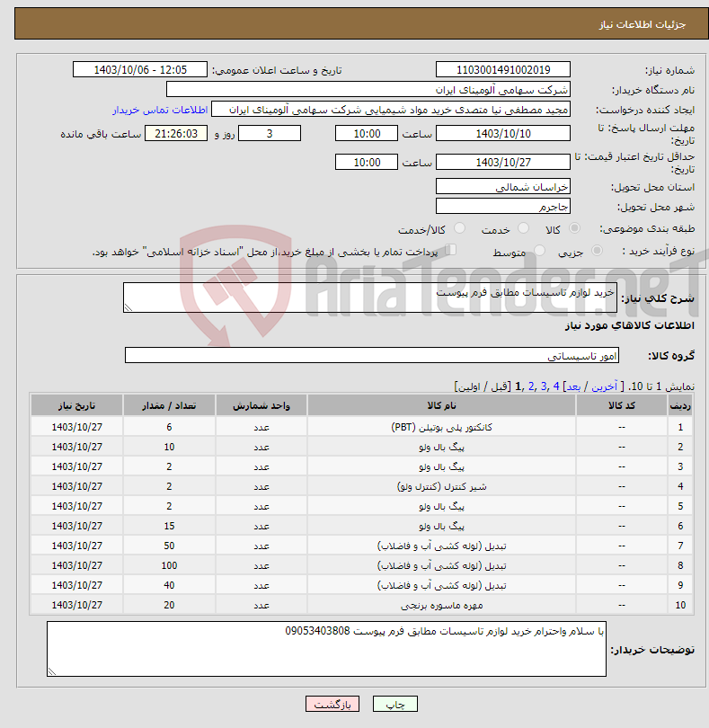Viewport: 709px width, 728px height.
Task: Click the کد کالا column header
Action: (622, 405)
